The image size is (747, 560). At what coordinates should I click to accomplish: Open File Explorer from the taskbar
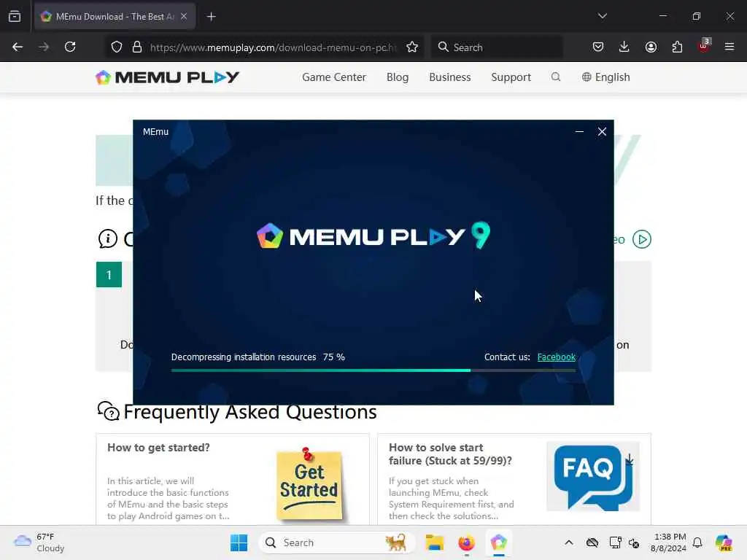coord(435,542)
